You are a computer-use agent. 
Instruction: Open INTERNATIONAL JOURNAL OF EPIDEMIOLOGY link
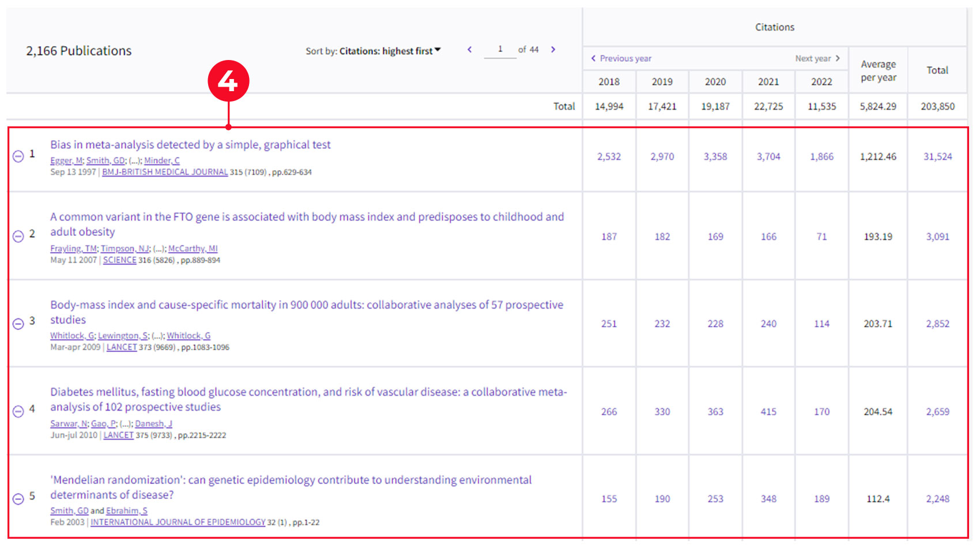point(178,522)
